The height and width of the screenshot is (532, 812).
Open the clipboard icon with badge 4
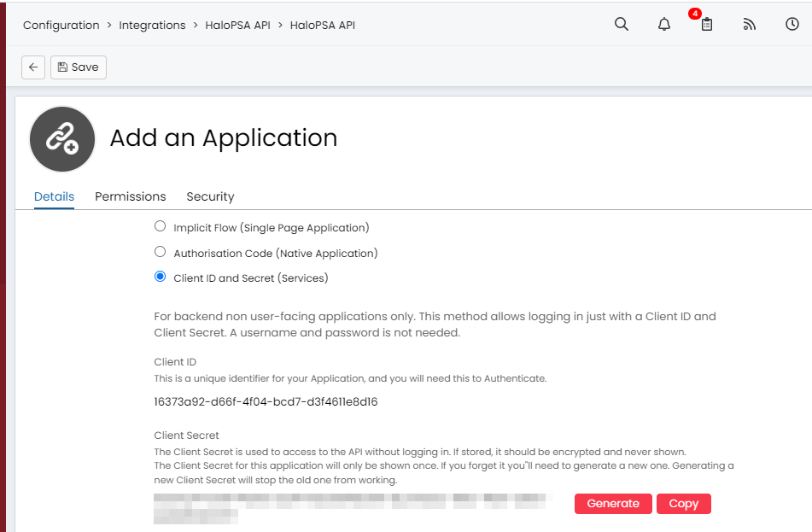[706, 25]
